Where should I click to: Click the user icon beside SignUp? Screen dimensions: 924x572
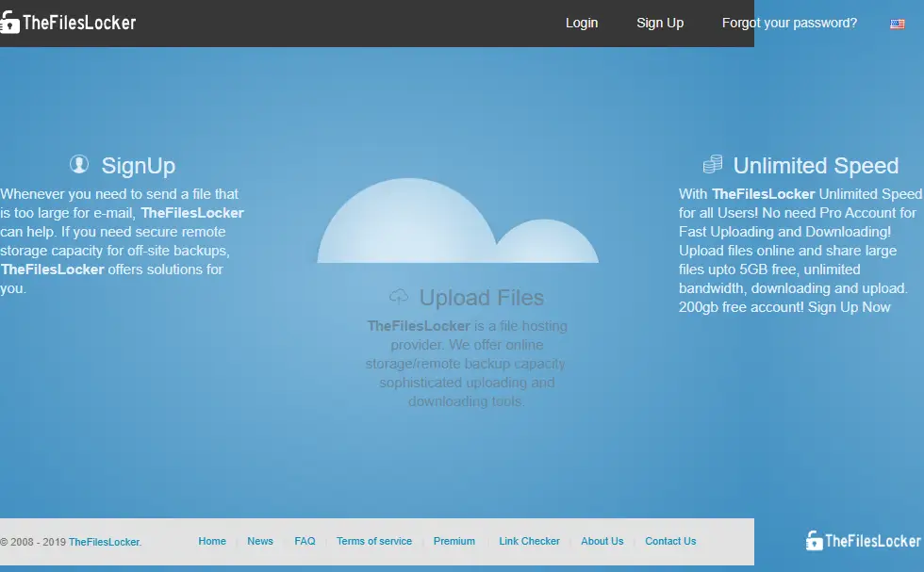tap(79, 164)
